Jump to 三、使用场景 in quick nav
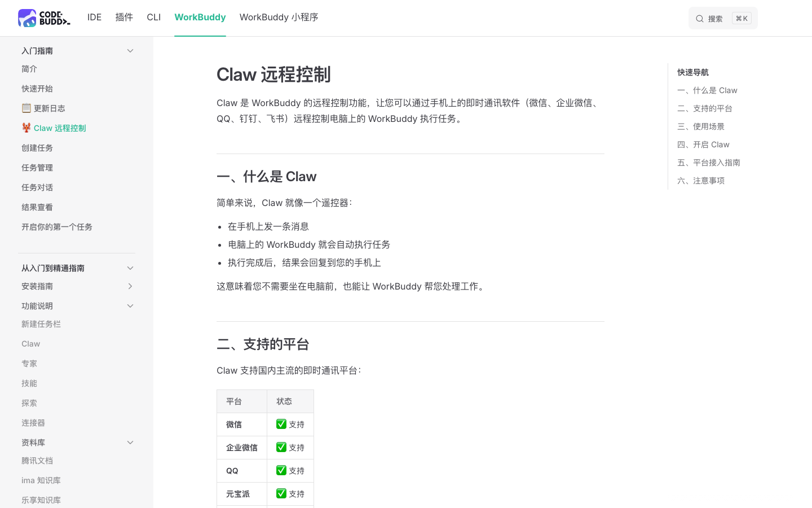The image size is (812, 508). point(701,126)
